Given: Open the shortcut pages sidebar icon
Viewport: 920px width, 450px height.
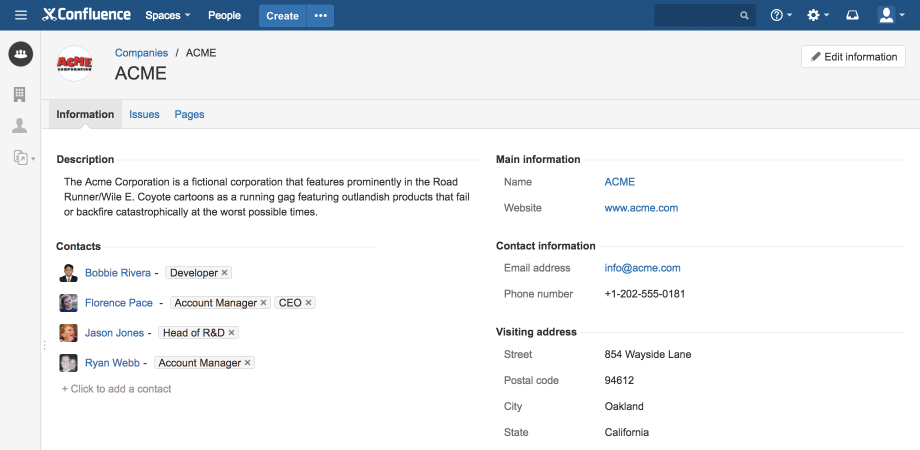Looking at the screenshot, I should pyautogui.click(x=24, y=157).
